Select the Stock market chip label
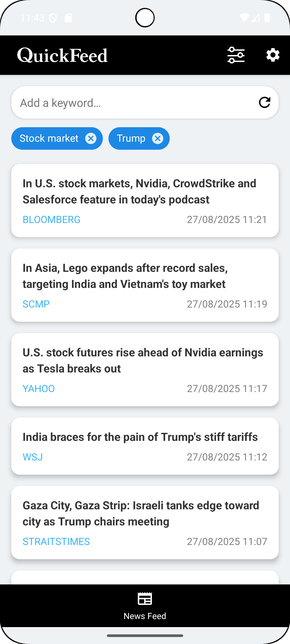This screenshot has height=644, width=290. pyautogui.click(x=49, y=138)
